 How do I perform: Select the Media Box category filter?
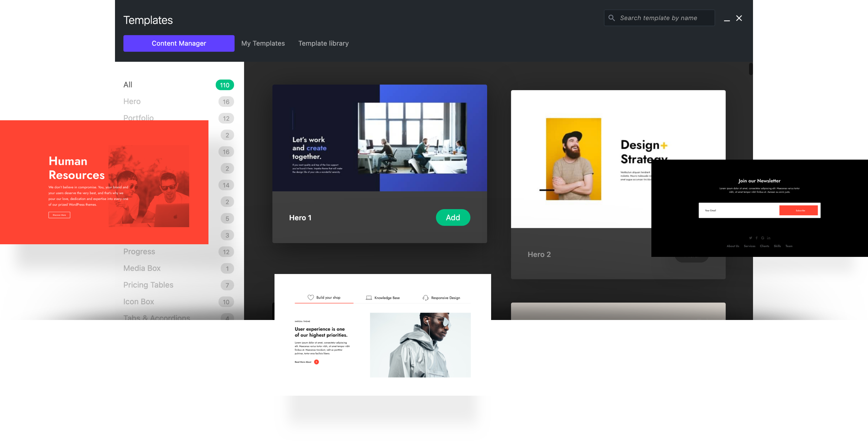tap(142, 268)
